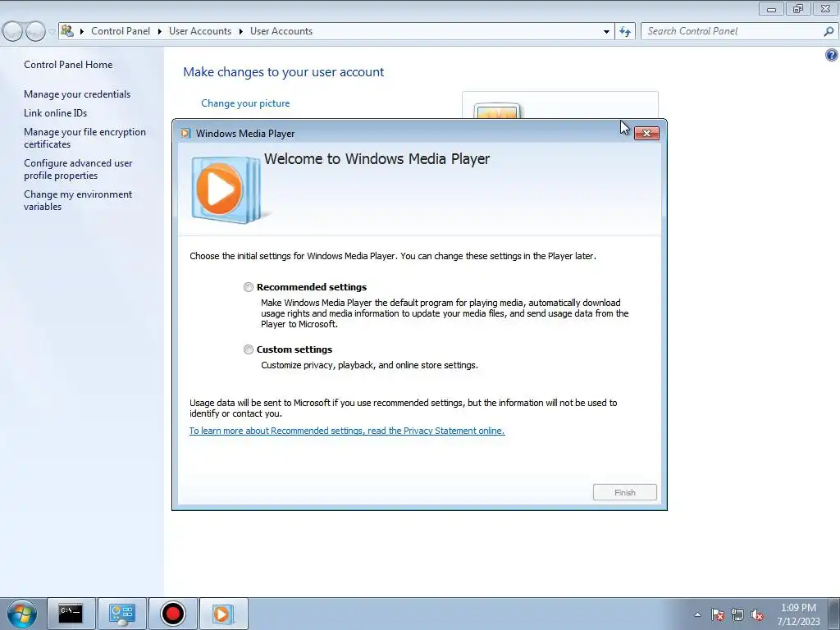Click the last User Accounts breadcrumb
840x630 pixels.
(x=281, y=31)
